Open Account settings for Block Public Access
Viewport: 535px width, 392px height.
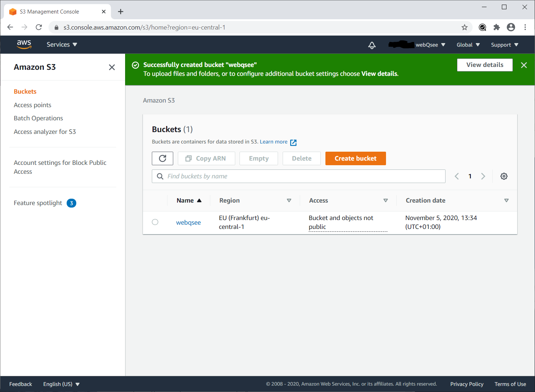[x=60, y=167]
